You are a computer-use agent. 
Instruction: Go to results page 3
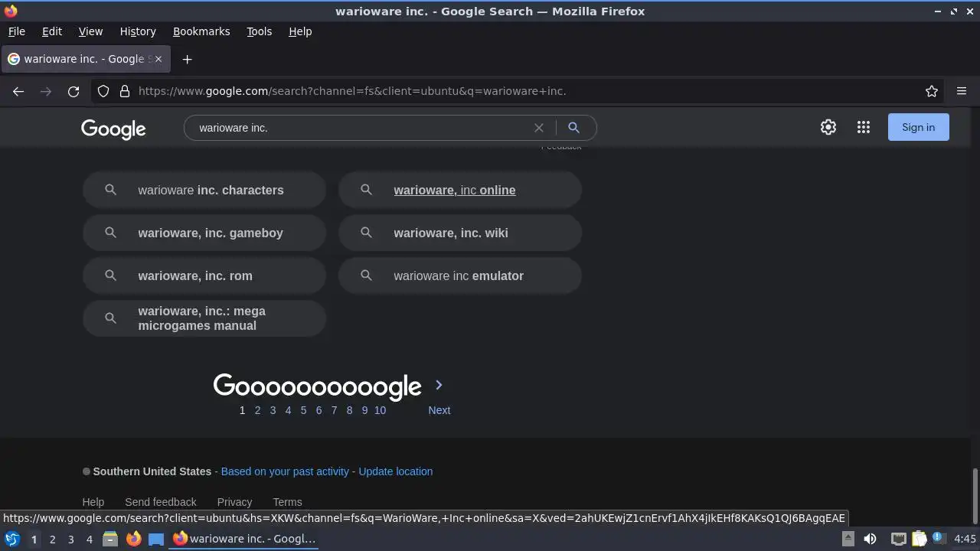coord(273,410)
